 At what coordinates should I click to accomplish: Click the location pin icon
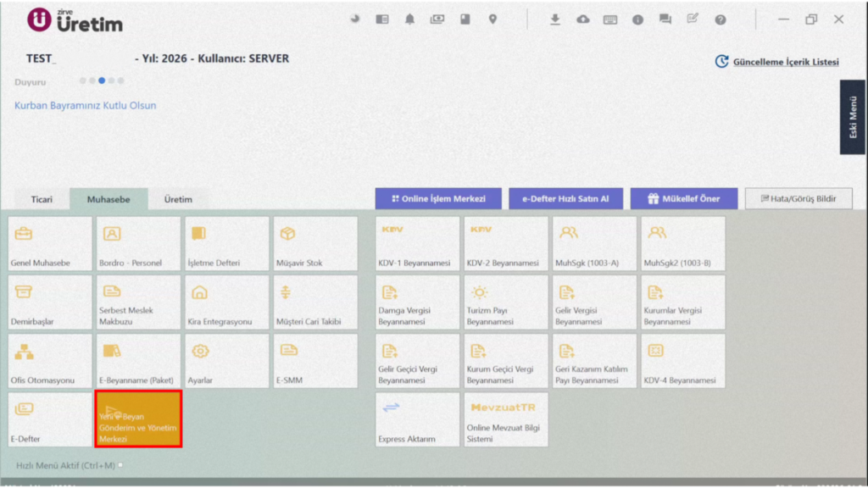coord(492,19)
